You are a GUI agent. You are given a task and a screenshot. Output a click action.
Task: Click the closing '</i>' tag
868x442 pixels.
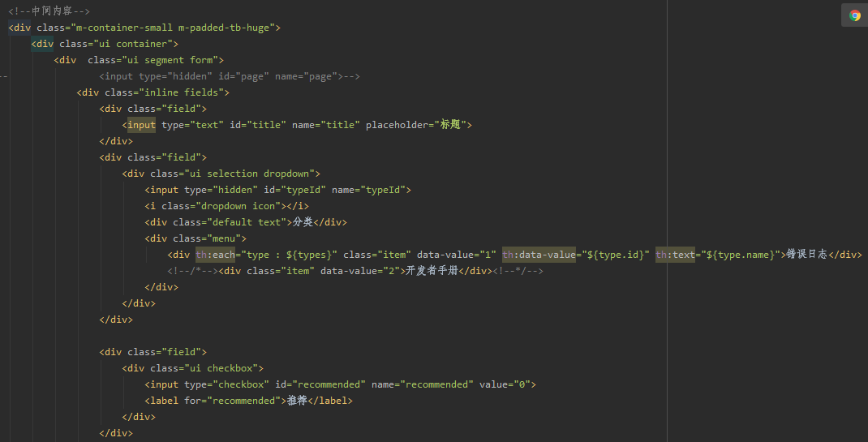297,206
